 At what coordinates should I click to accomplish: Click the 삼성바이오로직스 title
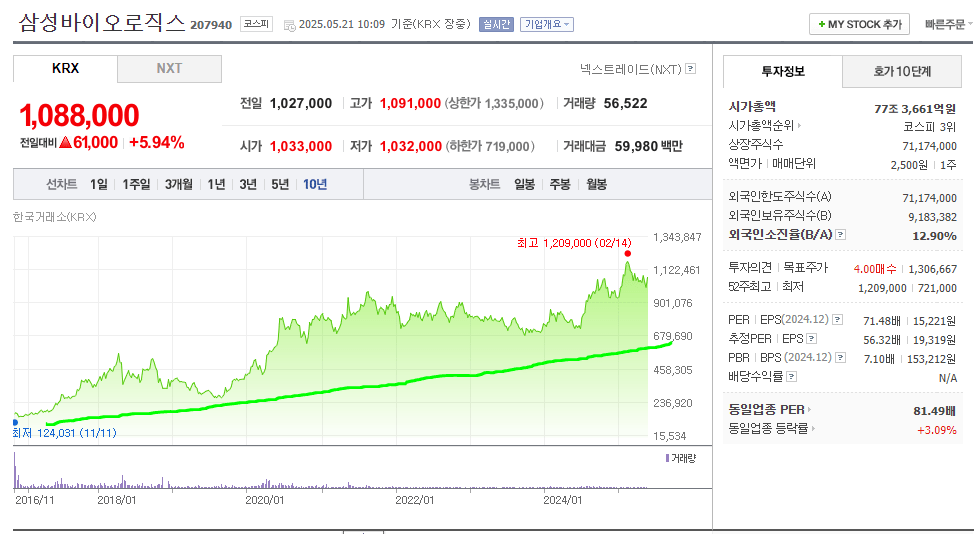(x=102, y=22)
